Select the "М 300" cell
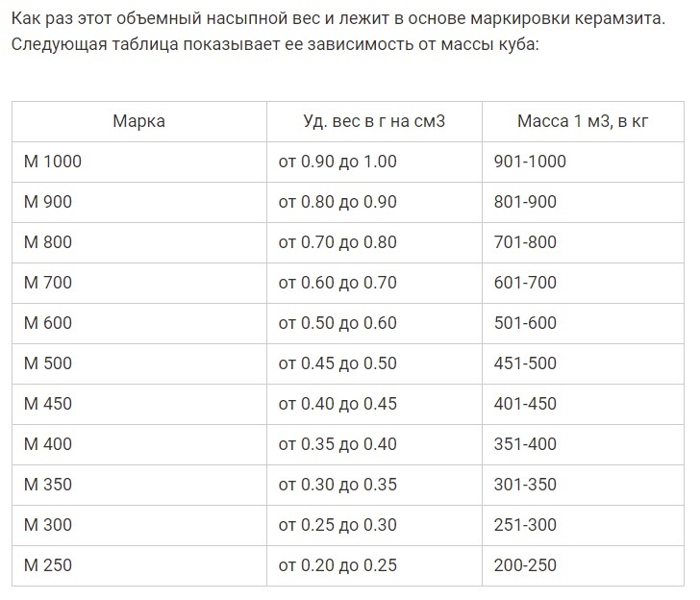 (x=48, y=525)
